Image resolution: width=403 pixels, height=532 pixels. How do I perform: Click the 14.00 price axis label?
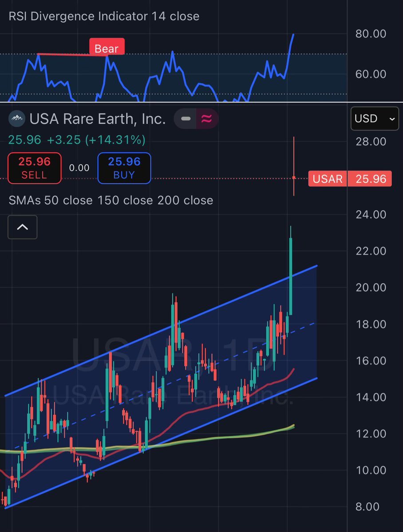click(371, 397)
